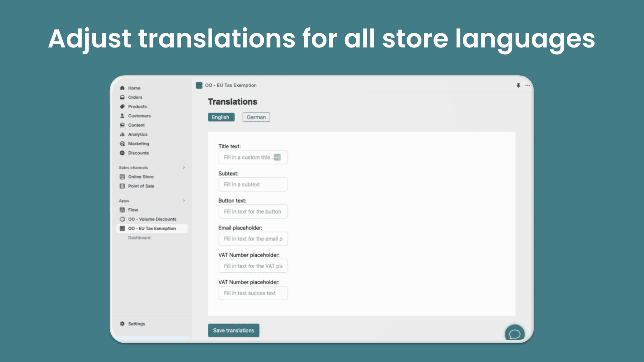This screenshot has width=644, height=362.
Task: Pin the app using pin icon
Action: coord(518,85)
